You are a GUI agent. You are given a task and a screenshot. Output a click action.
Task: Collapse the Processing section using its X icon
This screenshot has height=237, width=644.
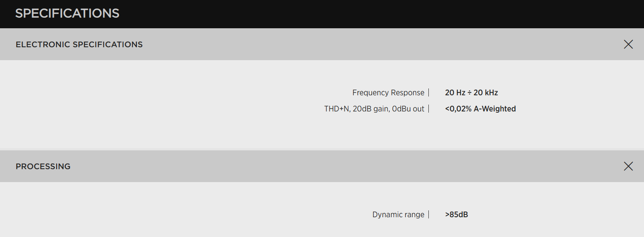628,166
